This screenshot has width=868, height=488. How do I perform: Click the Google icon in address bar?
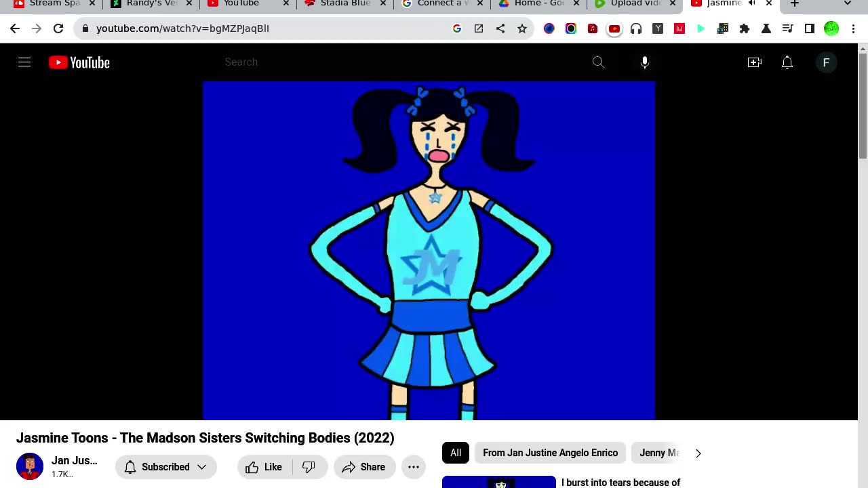[x=457, y=28]
